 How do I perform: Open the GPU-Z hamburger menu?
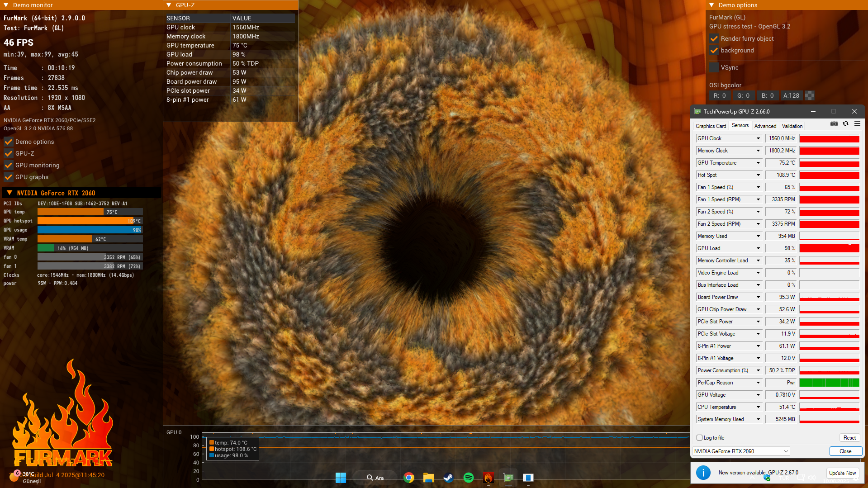[x=857, y=124]
